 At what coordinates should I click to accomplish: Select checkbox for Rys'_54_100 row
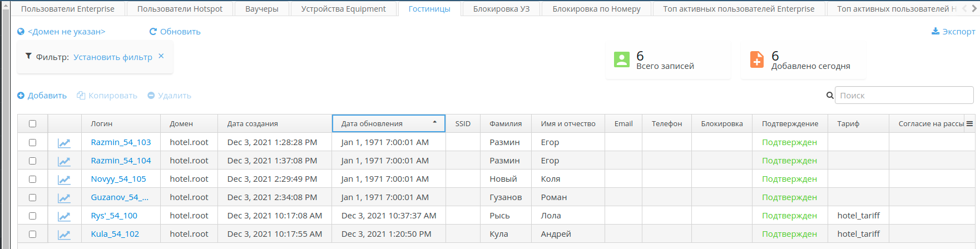[x=32, y=216]
